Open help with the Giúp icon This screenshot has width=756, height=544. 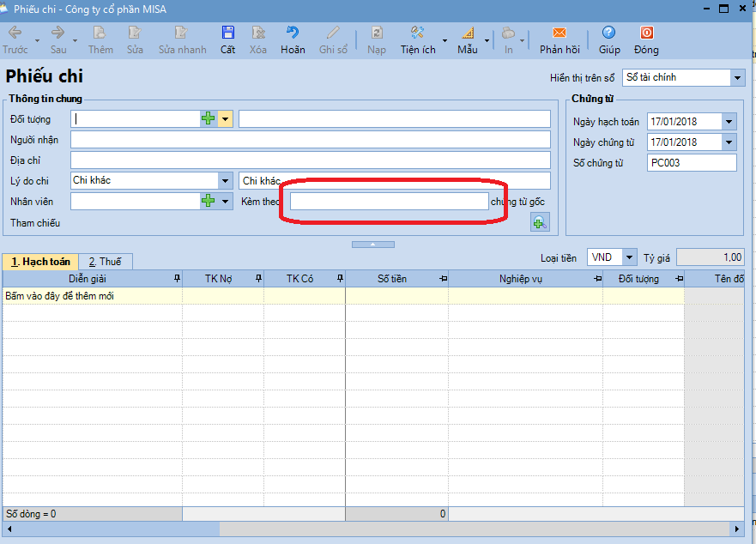click(608, 33)
